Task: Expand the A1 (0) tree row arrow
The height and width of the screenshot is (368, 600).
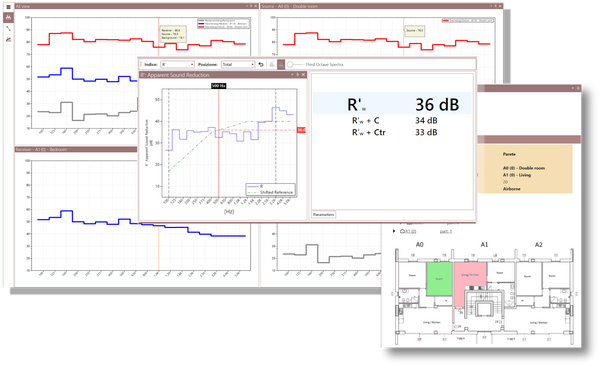Action: pyautogui.click(x=394, y=231)
